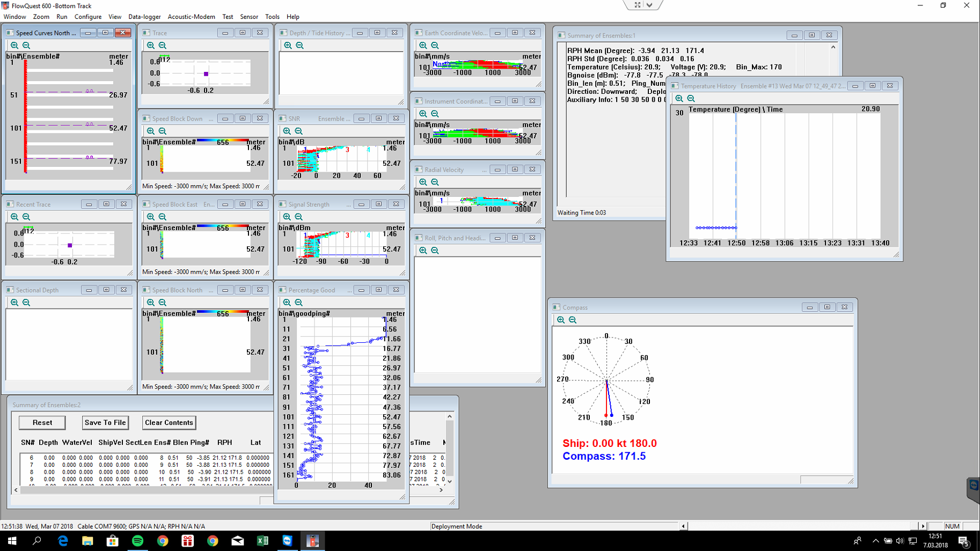
Task: Zoom out of Percentage Good chart
Action: click(x=299, y=303)
